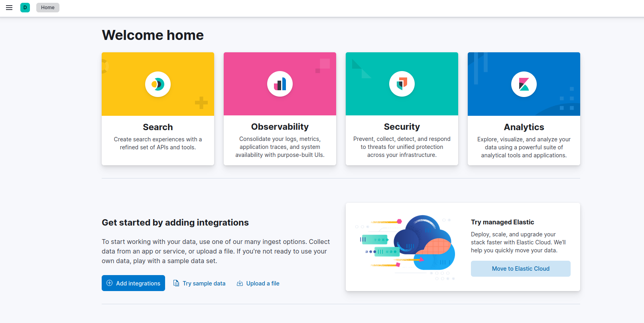Click the green D space avatar
The height and width of the screenshot is (323, 644).
point(25,8)
